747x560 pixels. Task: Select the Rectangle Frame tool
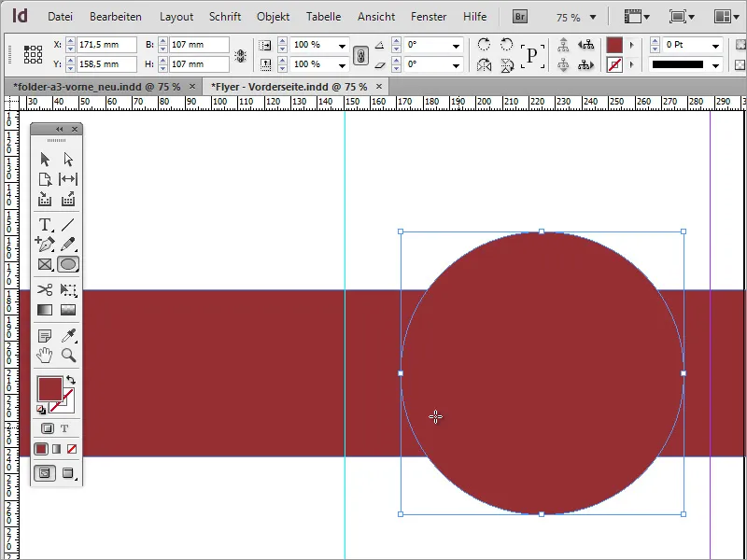tap(45, 264)
